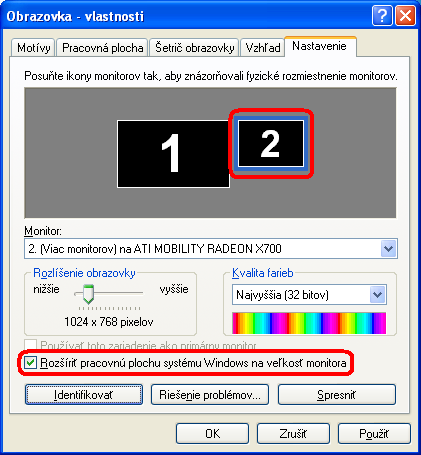Viewport: 421px width, 455px height.
Task: Click the Identifikovať button
Action: point(84,395)
